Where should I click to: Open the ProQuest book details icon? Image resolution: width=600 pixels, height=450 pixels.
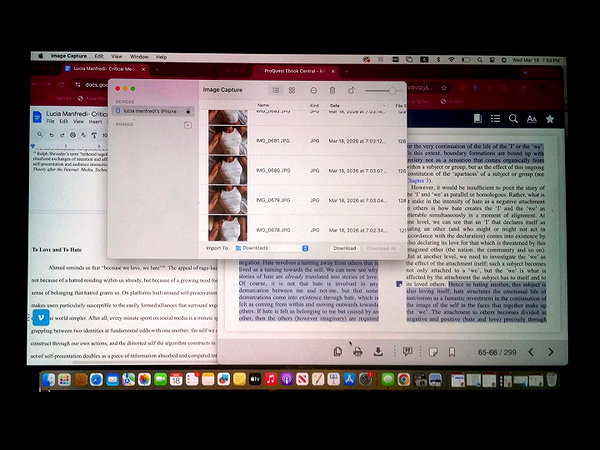[477, 119]
